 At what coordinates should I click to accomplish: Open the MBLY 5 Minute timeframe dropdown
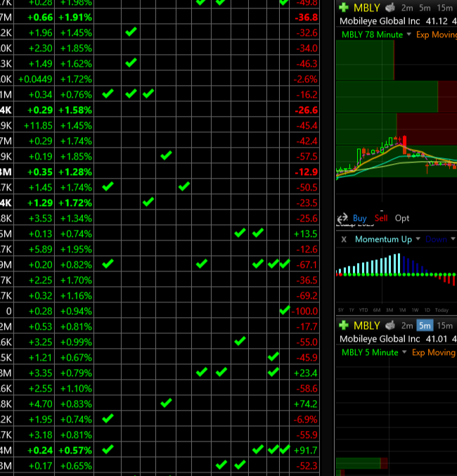coord(404,352)
